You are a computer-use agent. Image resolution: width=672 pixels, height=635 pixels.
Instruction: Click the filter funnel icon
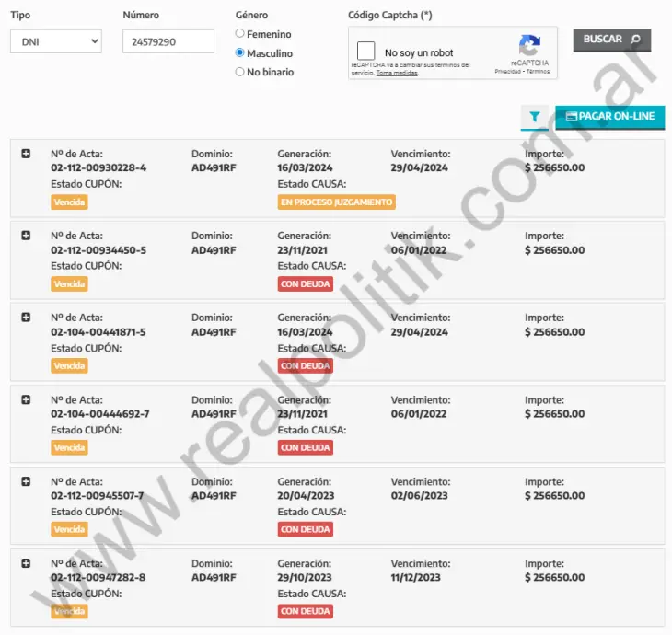coord(535,117)
